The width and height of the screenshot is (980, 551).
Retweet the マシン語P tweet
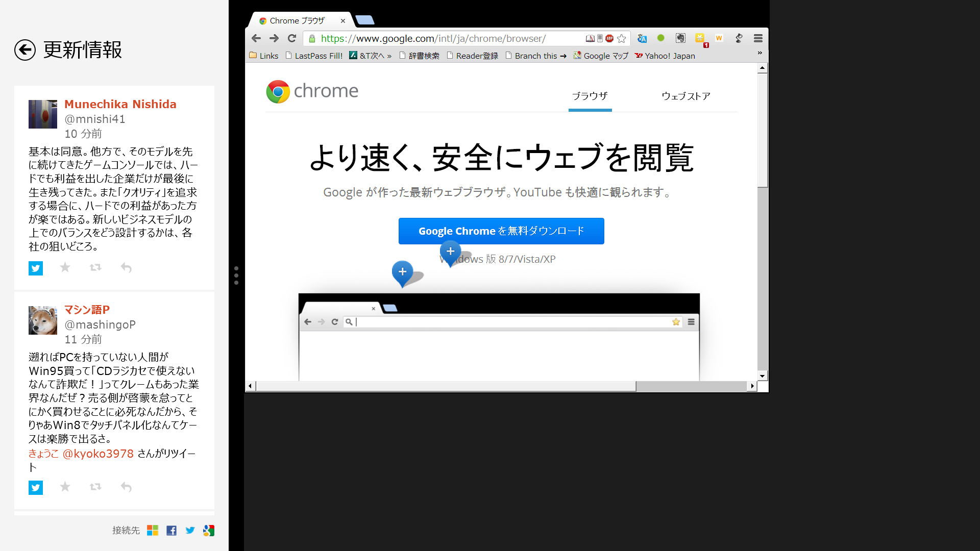pyautogui.click(x=95, y=487)
